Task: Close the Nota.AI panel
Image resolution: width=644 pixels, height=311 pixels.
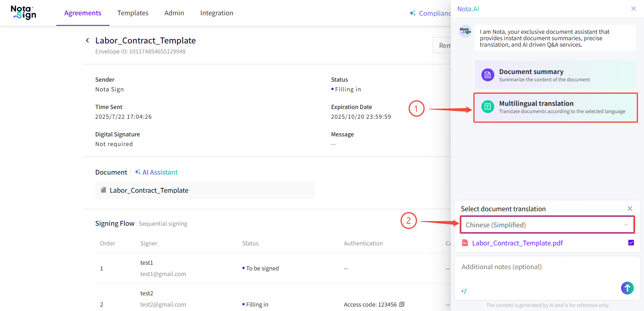Action: [x=633, y=8]
